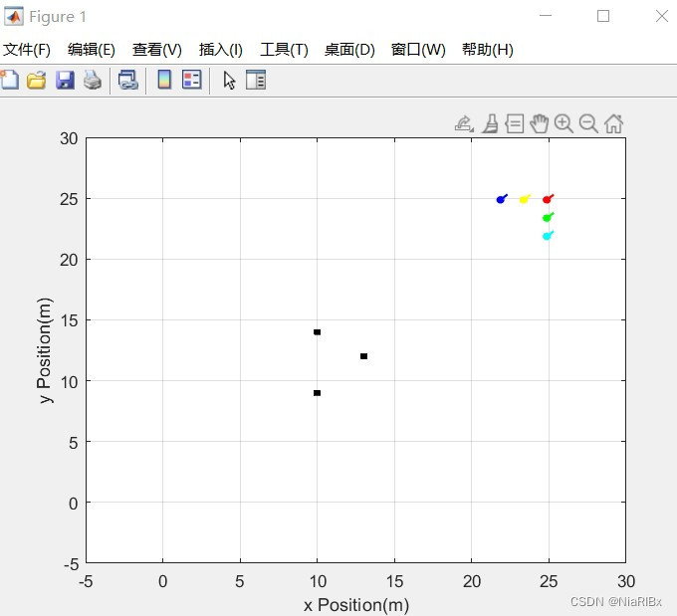The height and width of the screenshot is (616, 677).
Task: Click the x Position(m) axis label
Action: pyautogui.click(x=356, y=605)
